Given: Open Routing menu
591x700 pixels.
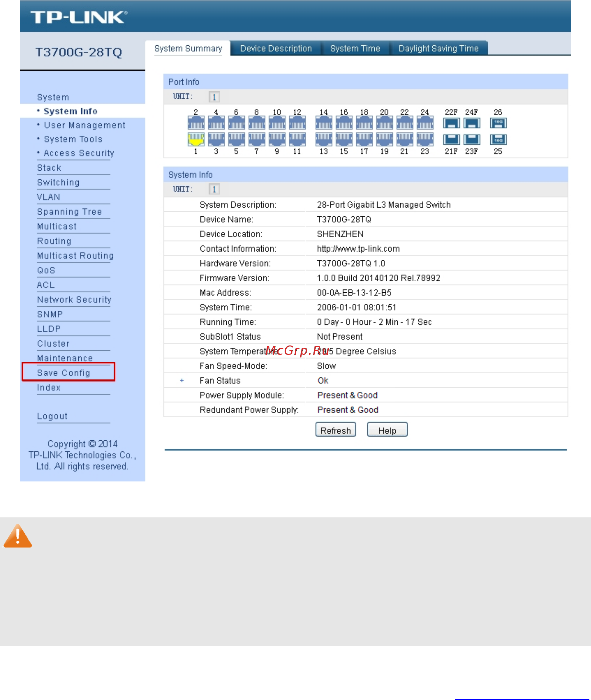Looking at the screenshot, I should pos(54,241).
